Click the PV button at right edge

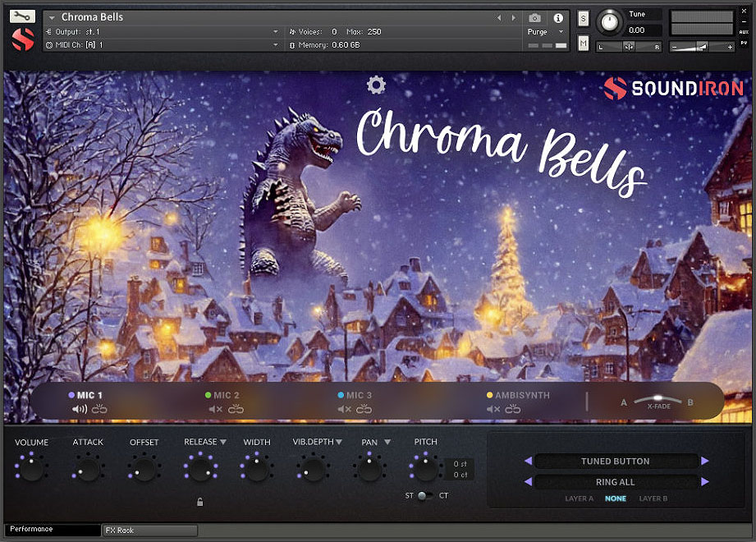pyautogui.click(x=744, y=43)
